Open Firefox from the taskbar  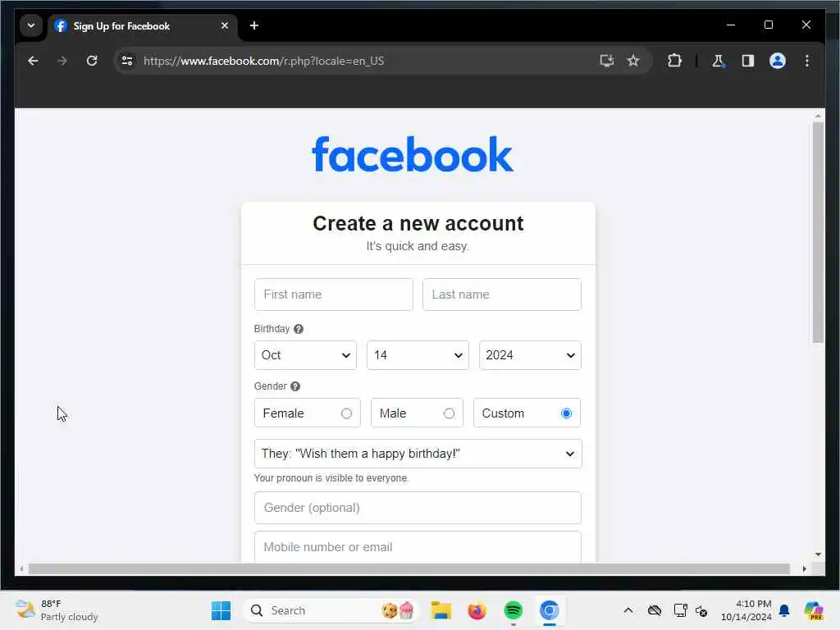(477, 610)
